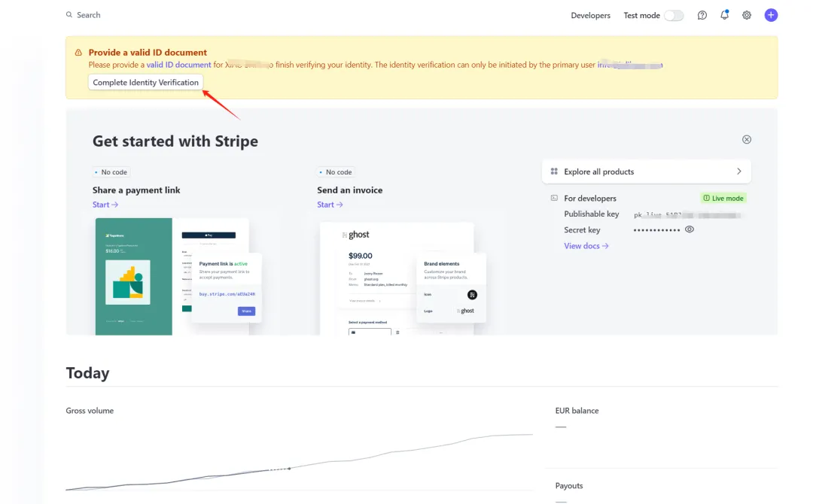The height and width of the screenshot is (504, 813).
Task: Click the Provide a valid ID document heading
Action: coord(148,53)
